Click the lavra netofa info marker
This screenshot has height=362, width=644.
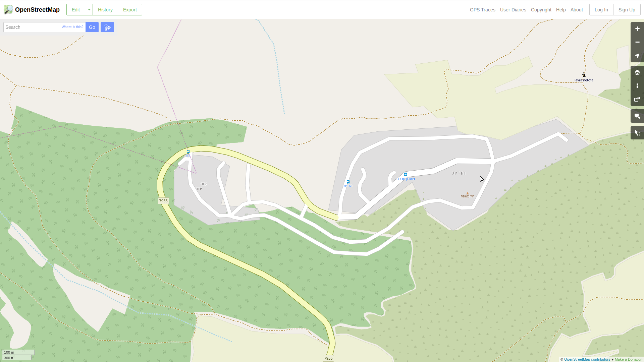tap(584, 75)
